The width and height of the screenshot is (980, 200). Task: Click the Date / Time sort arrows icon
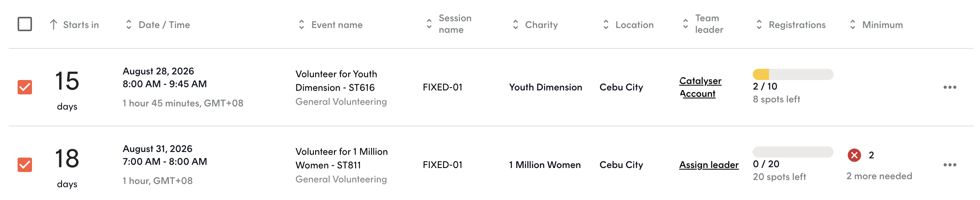[x=128, y=25]
